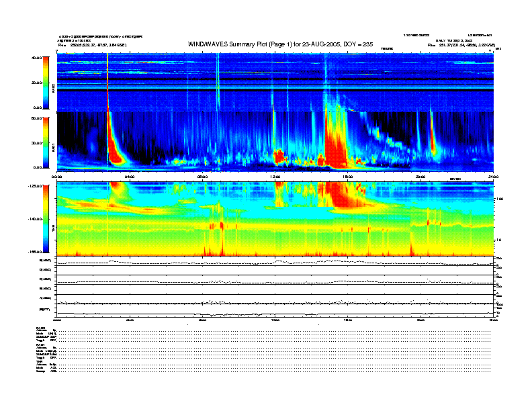
Task: Select the 40.00 label on RAD2 scale
Action: pos(36,58)
